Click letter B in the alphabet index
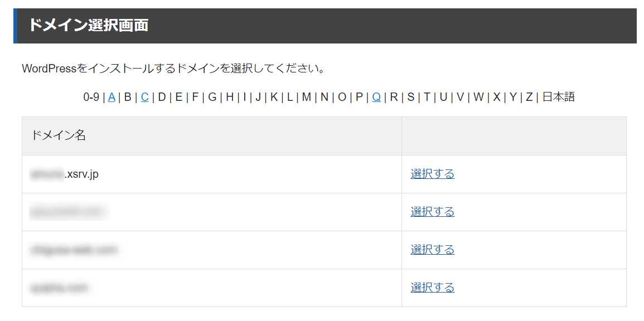Image resolution: width=644 pixels, height=321 pixels. coord(128,98)
